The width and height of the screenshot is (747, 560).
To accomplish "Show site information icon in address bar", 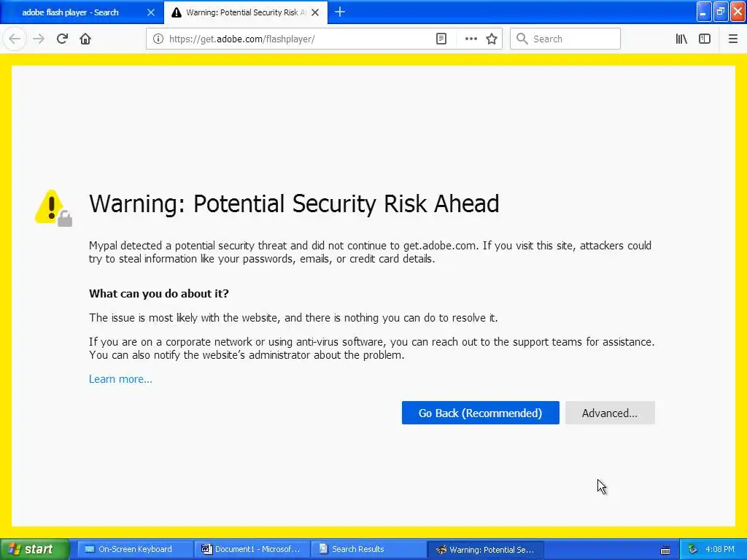I will coord(158,39).
